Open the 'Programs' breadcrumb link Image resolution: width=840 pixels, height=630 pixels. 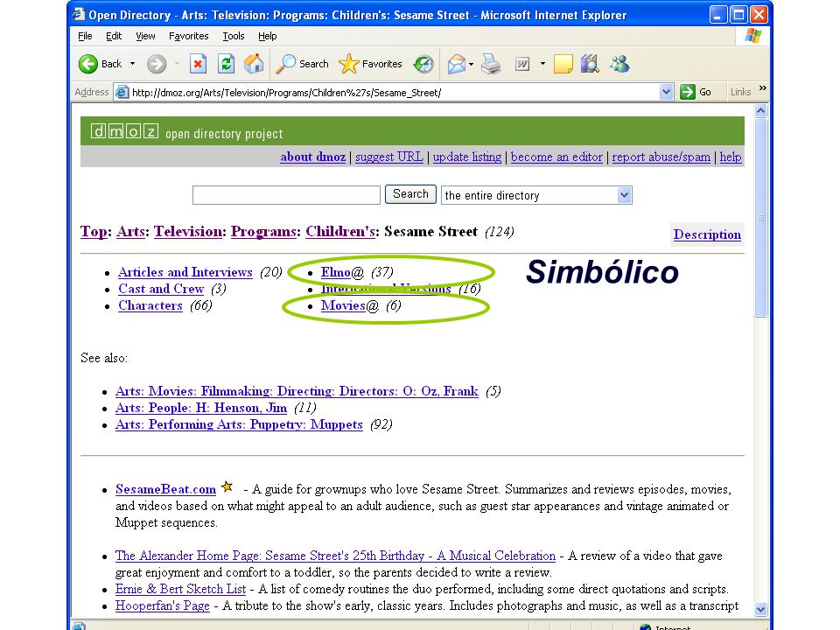[263, 231]
